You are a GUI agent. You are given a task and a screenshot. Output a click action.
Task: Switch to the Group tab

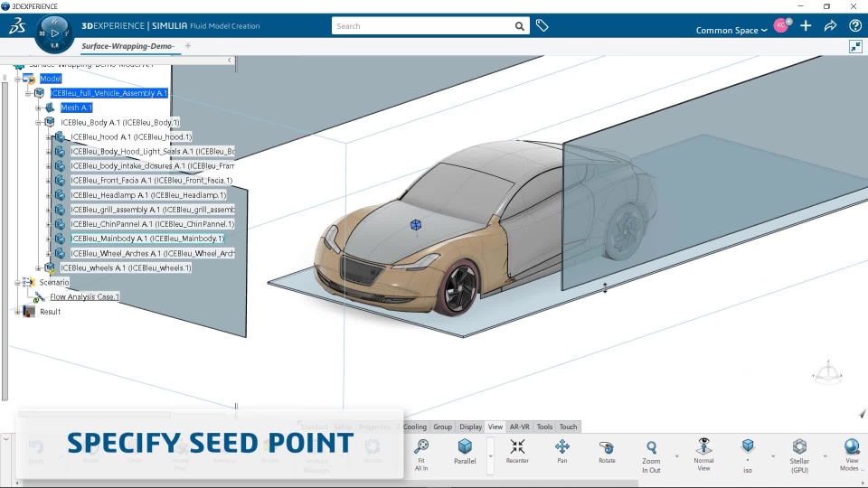[x=442, y=427]
